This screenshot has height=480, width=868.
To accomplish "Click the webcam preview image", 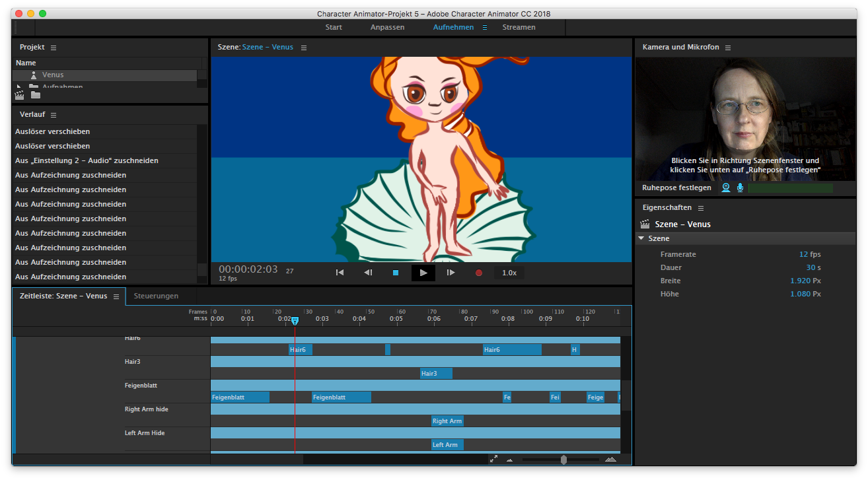I will (745, 118).
